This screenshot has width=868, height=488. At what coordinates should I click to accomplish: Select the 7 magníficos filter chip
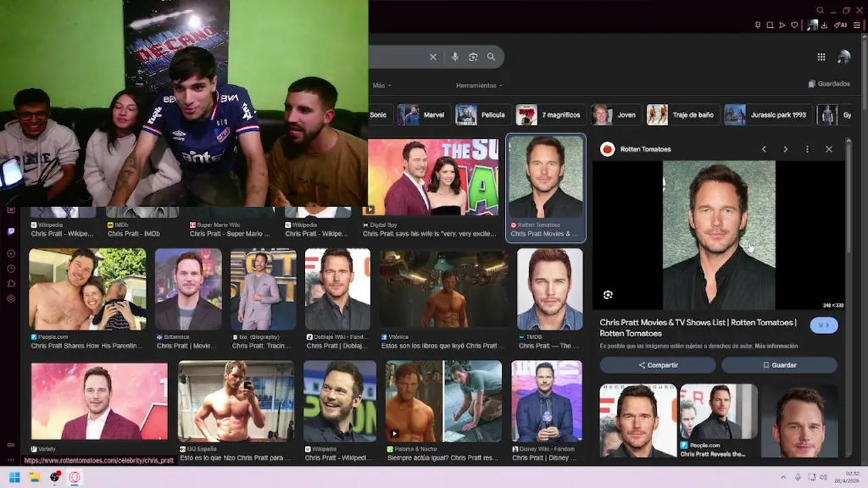549,115
